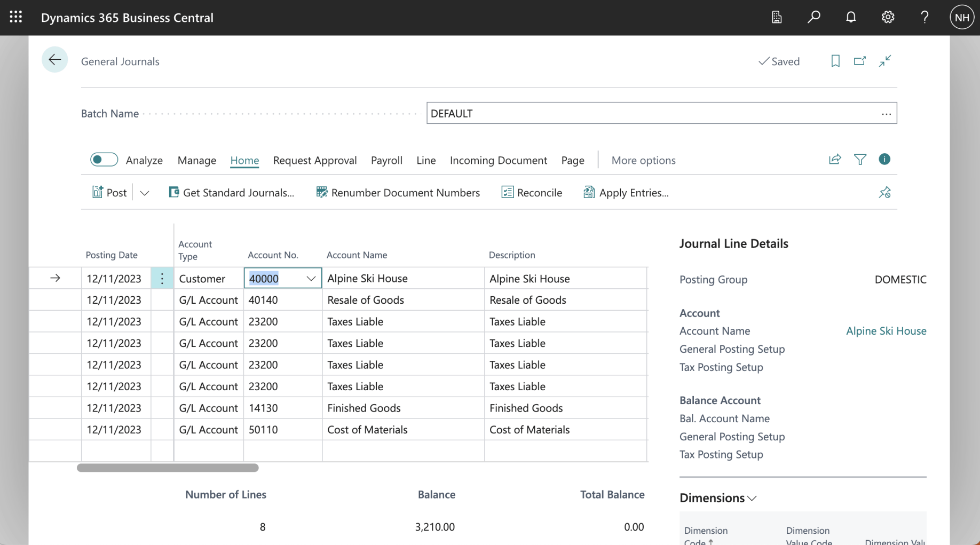Collapse the Dimensions section chevron
Viewport: 980px width, 545px height.
coord(752,499)
